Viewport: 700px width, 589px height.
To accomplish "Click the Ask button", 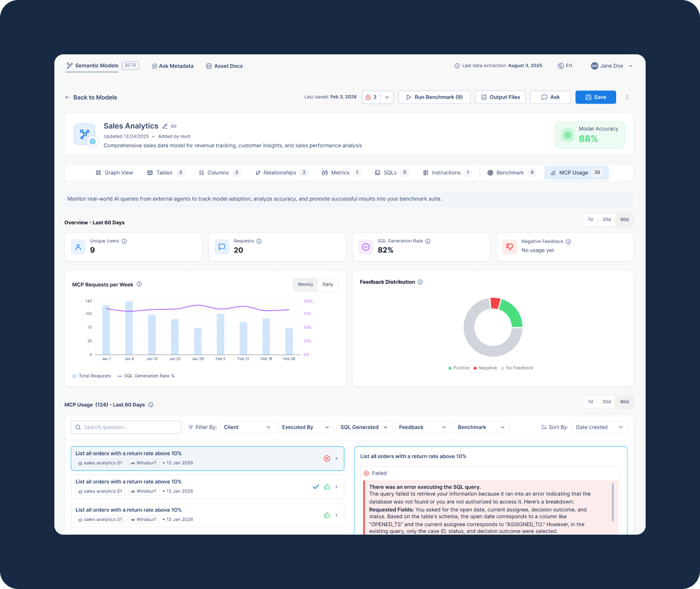I will click(550, 97).
